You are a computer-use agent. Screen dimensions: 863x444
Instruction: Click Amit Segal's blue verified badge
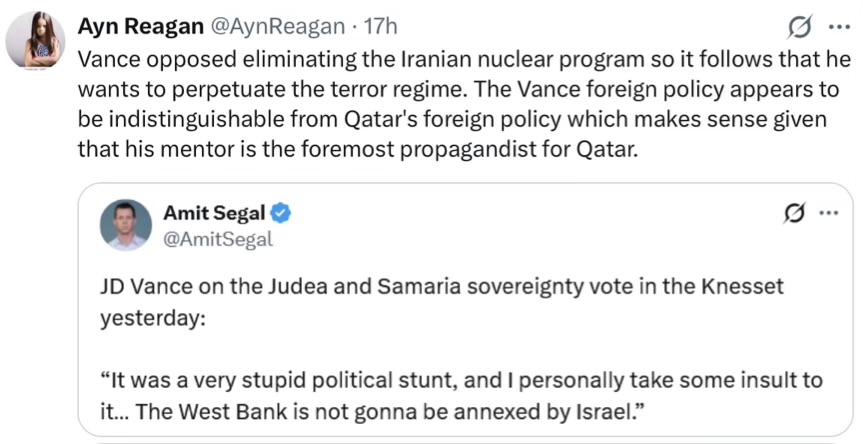click(282, 212)
